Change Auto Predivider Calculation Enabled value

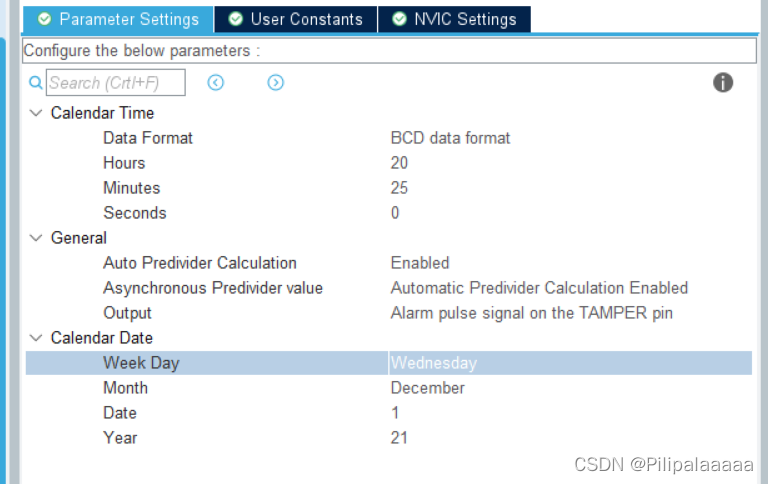tap(420, 263)
